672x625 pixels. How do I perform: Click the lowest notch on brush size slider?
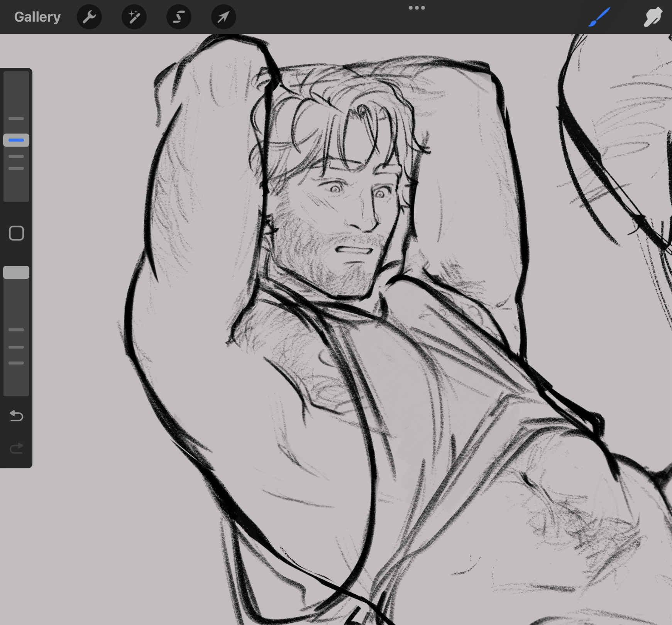tap(16, 168)
